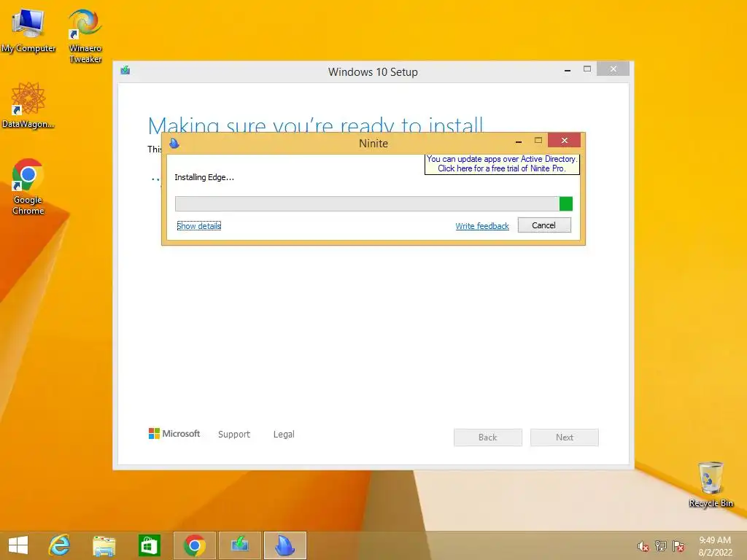Click Windows 10 Setup title bar icon
Viewport: 747px width, 560px height.
125,71
